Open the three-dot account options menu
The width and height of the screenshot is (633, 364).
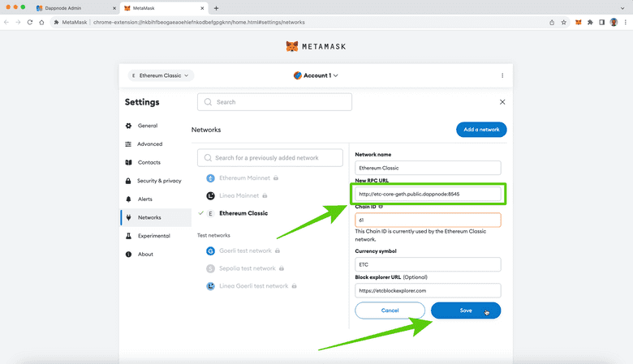pos(502,75)
